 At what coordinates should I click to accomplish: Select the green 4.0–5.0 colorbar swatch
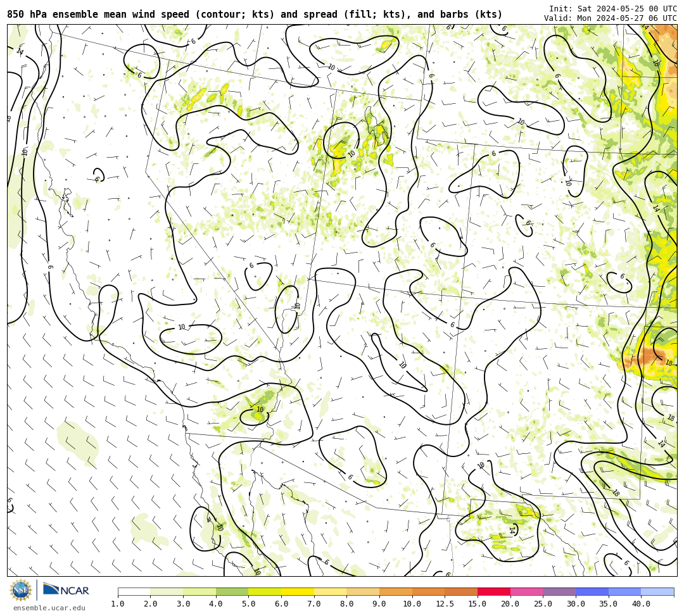232,591
